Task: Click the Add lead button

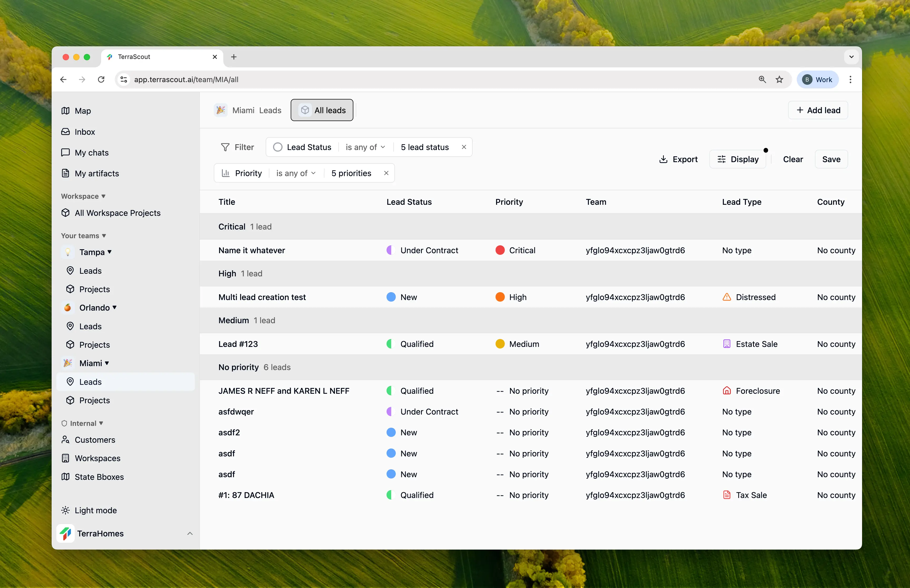Action: pos(818,110)
